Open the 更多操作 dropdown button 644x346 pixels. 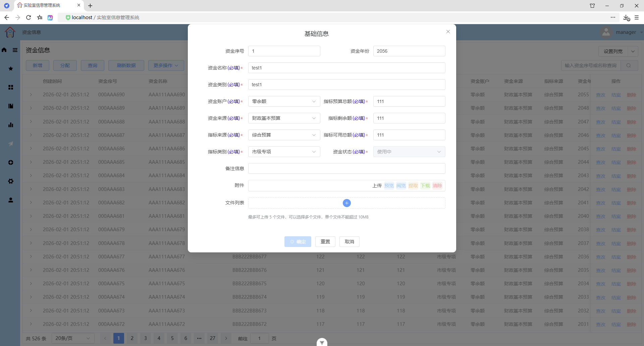166,65
